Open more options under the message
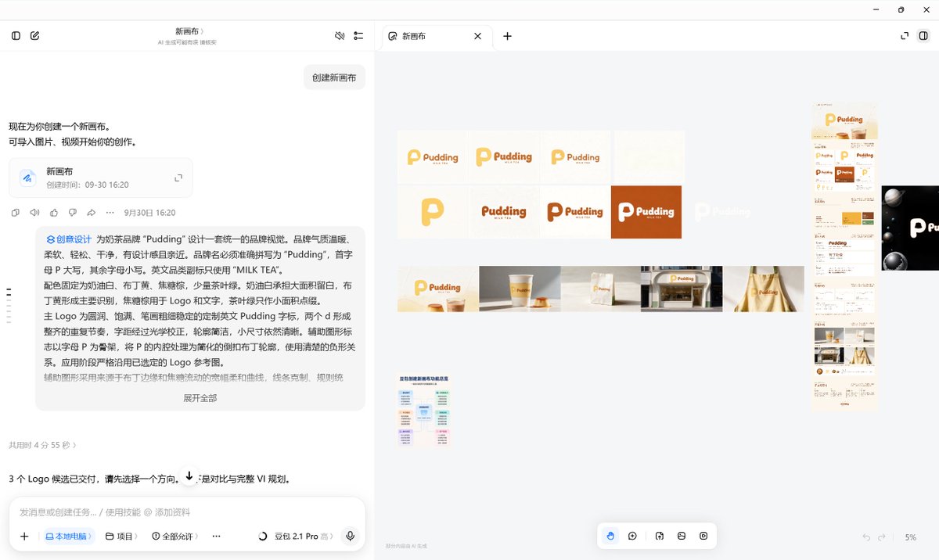 pyautogui.click(x=110, y=213)
